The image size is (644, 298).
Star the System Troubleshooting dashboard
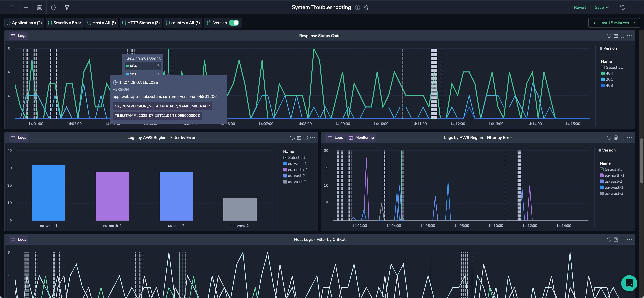click(x=366, y=8)
